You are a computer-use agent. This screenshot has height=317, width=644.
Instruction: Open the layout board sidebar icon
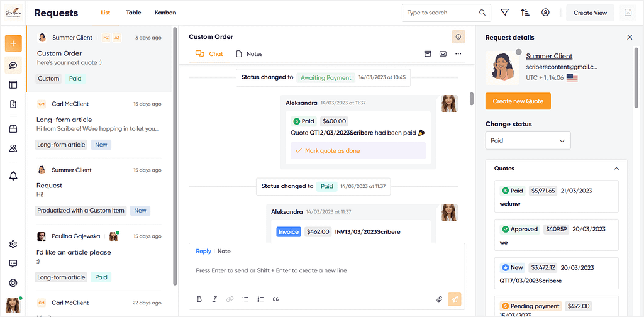click(13, 85)
